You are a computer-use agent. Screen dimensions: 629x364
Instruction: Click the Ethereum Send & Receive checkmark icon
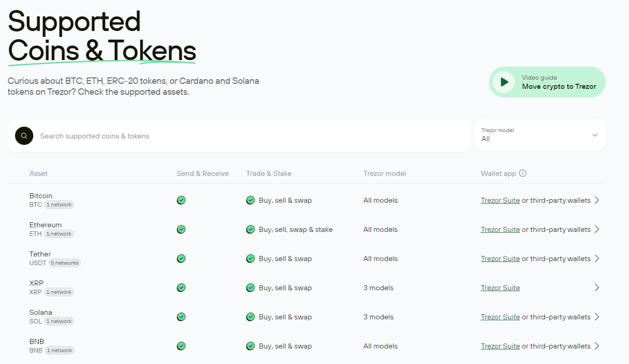tap(181, 230)
